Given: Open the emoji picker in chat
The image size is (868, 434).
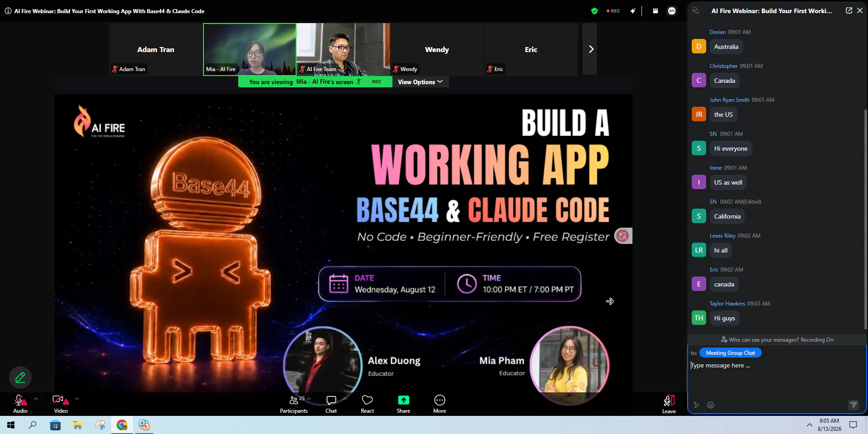Looking at the screenshot, I should pos(711,405).
